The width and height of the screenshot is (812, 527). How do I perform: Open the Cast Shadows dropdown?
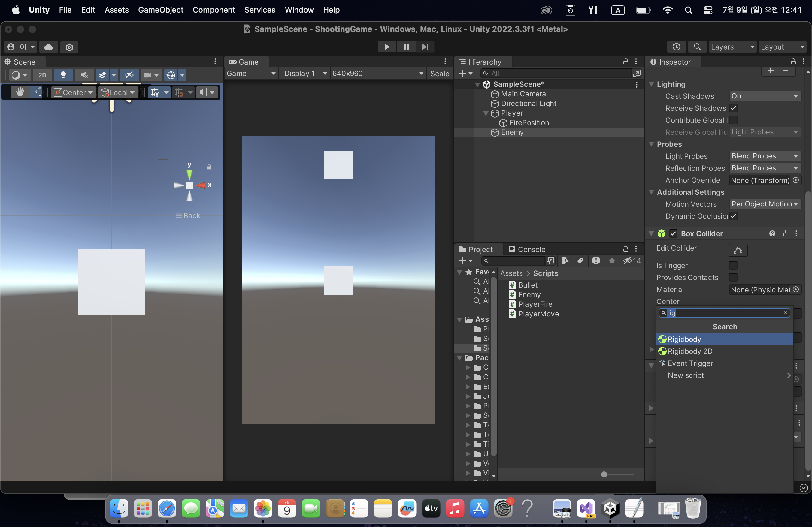pos(764,96)
